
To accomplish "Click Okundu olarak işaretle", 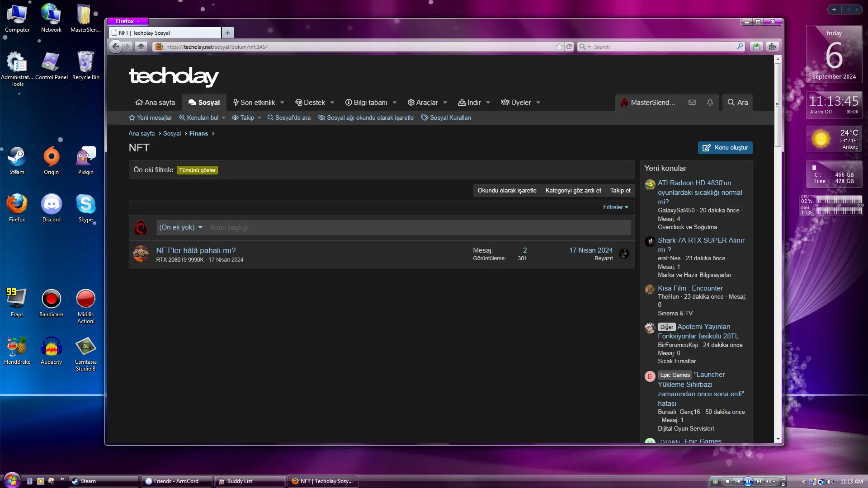I will [507, 191].
